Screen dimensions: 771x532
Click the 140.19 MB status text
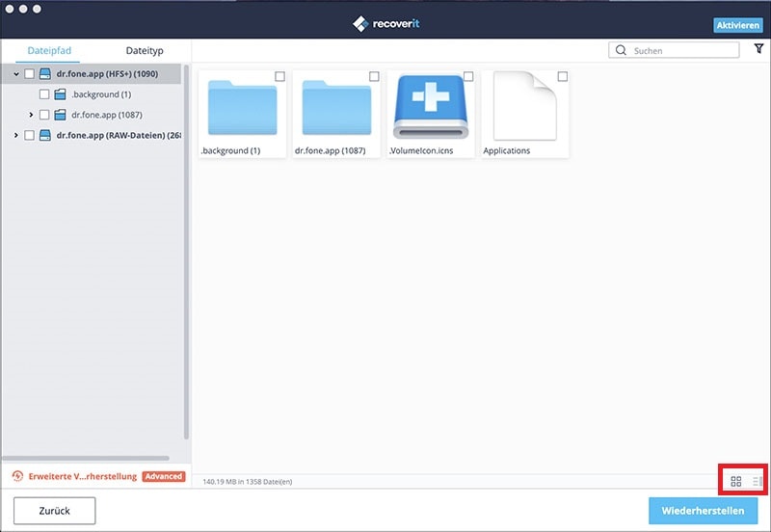click(248, 481)
